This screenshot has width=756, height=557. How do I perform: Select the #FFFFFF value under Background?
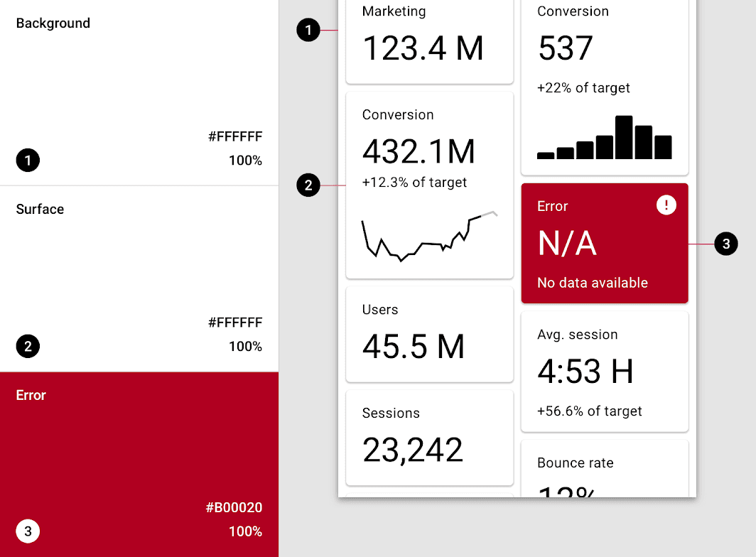pos(235,136)
